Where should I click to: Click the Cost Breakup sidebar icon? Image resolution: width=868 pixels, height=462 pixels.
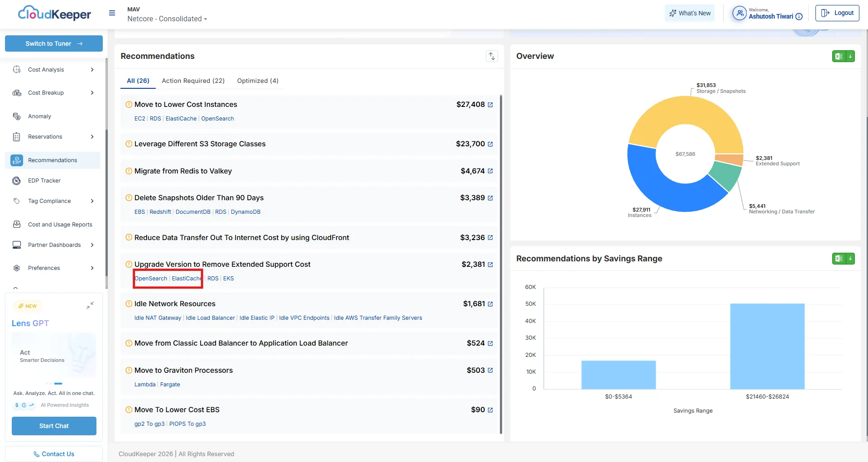tap(17, 93)
